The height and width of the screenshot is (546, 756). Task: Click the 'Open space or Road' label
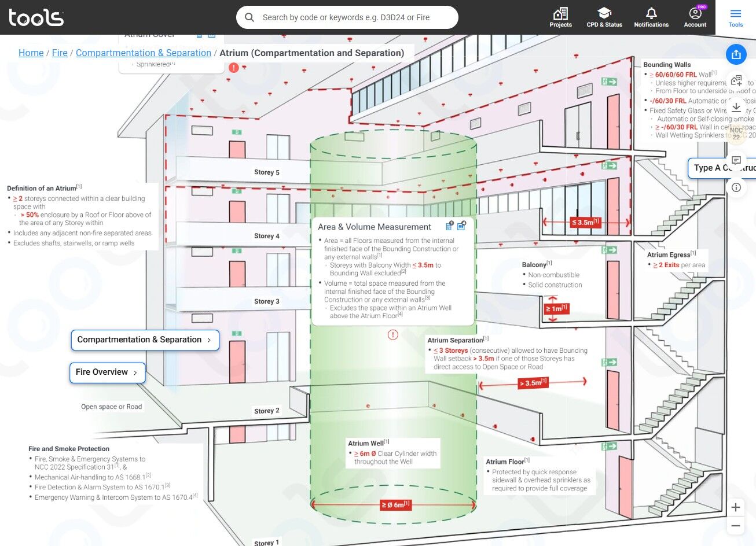point(112,407)
